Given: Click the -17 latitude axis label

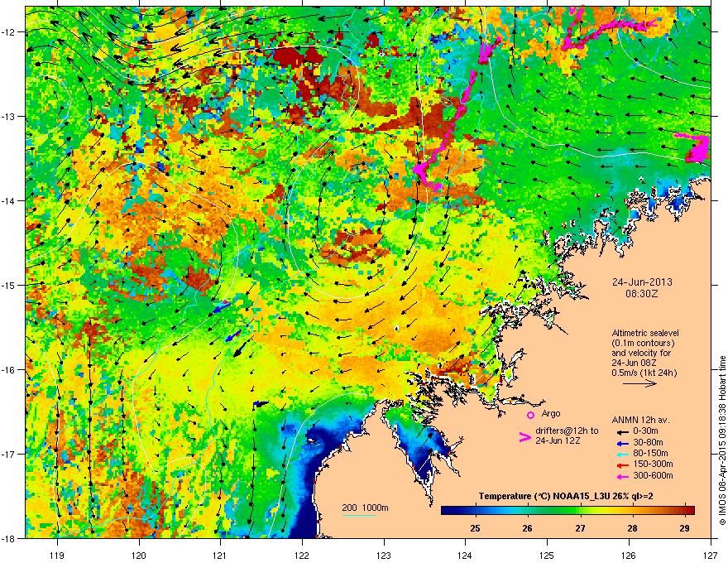Looking at the screenshot, I should [x=9, y=455].
